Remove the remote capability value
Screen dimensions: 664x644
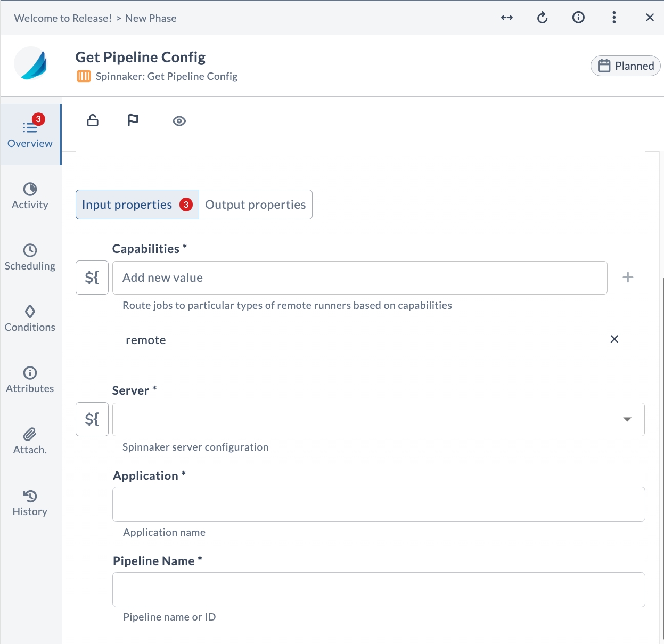coord(614,339)
